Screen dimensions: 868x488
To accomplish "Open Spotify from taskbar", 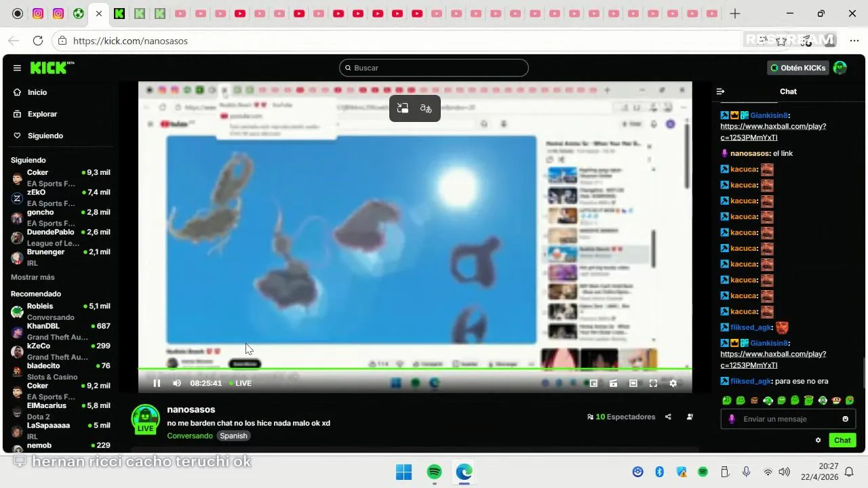I will [x=435, y=472].
